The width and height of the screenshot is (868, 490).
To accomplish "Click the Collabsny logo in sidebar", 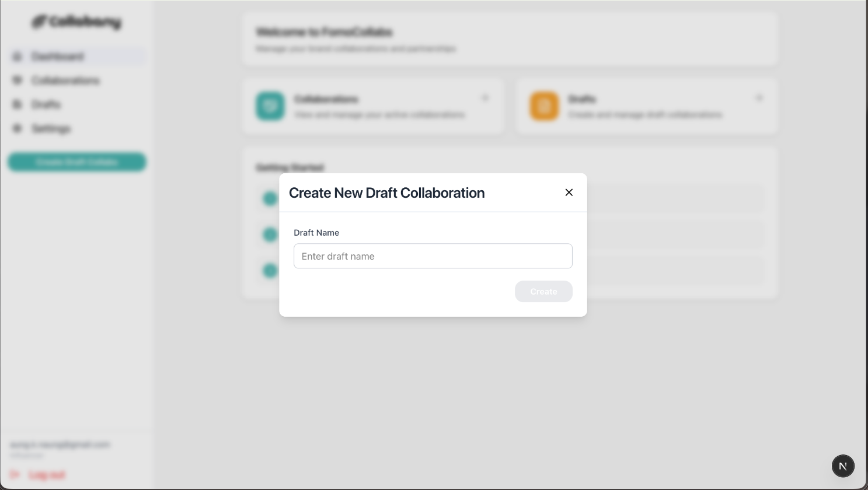I will coord(76,22).
